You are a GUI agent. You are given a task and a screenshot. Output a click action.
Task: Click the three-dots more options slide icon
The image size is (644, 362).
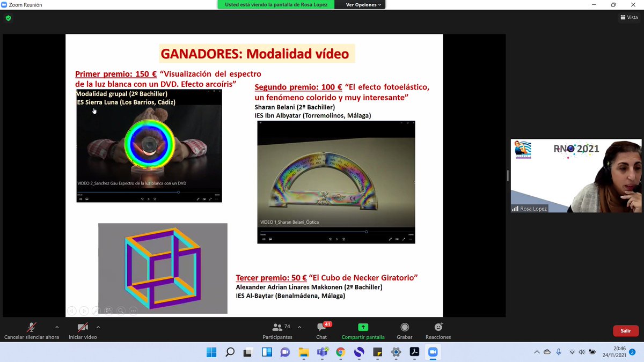133,310
